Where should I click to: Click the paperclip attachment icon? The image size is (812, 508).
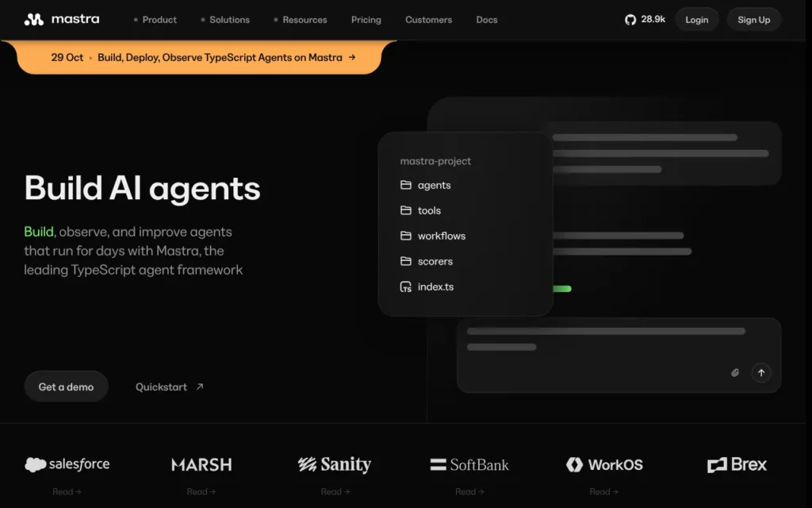[735, 373]
